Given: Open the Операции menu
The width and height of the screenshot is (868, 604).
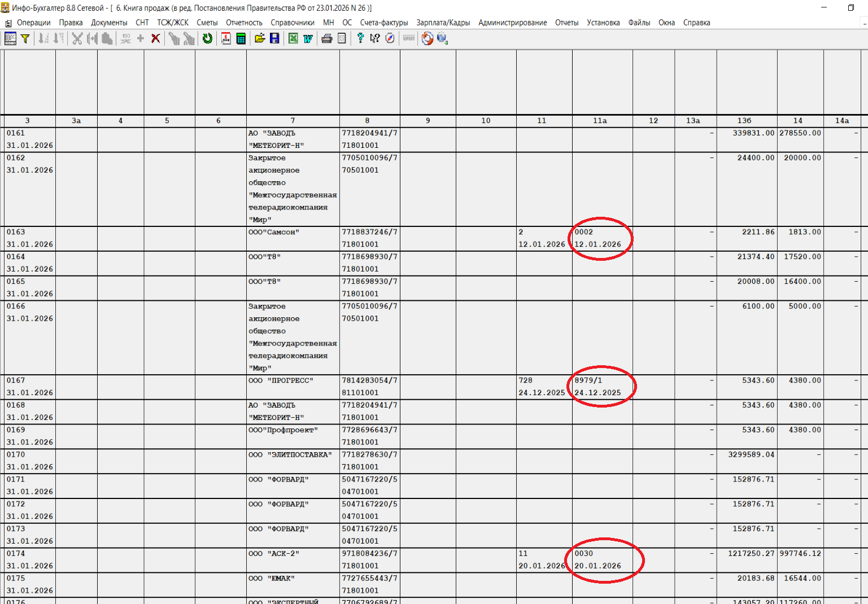Looking at the screenshot, I should click(x=33, y=23).
